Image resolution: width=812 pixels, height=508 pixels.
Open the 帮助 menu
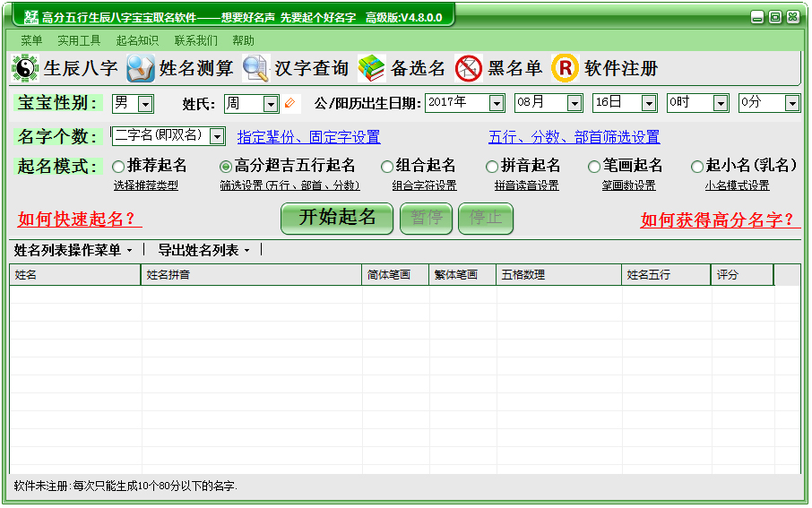(x=243, y=40)
